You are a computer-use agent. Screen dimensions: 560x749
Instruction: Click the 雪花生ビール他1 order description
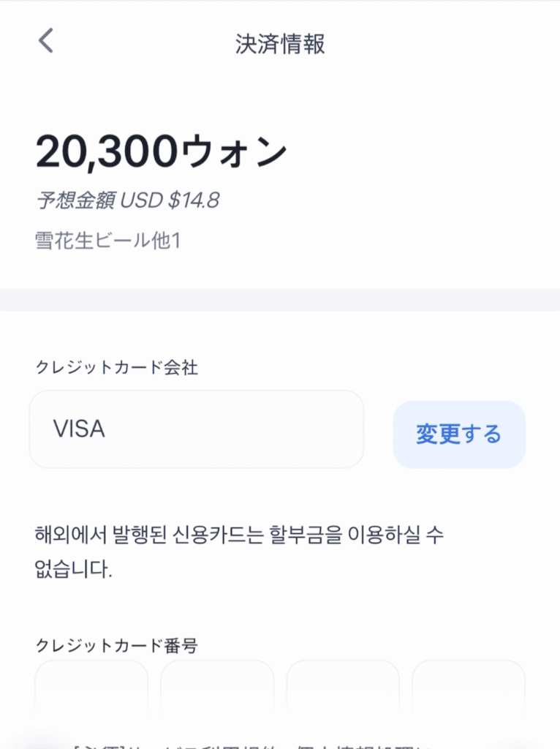(x=107, y=241)
